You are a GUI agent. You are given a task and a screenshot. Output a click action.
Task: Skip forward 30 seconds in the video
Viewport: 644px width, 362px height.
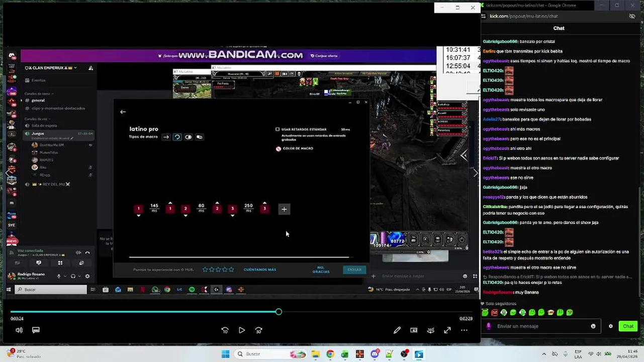258,330
